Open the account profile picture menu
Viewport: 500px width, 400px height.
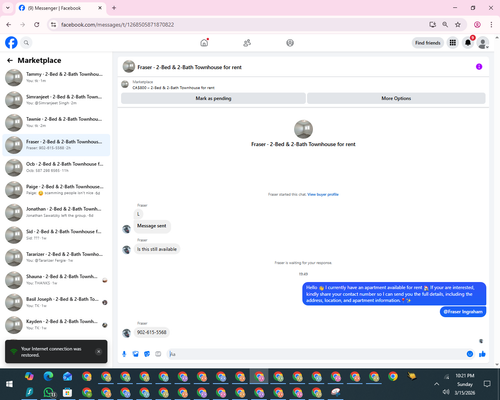click(483, 43)
